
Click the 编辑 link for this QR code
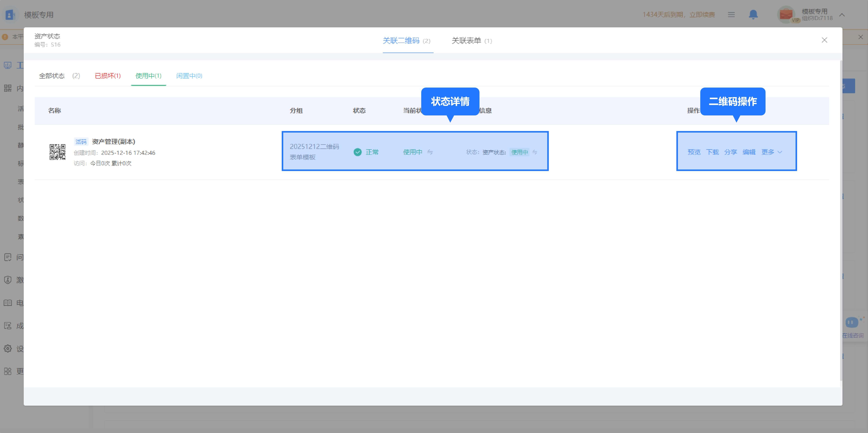click(749, 152)
